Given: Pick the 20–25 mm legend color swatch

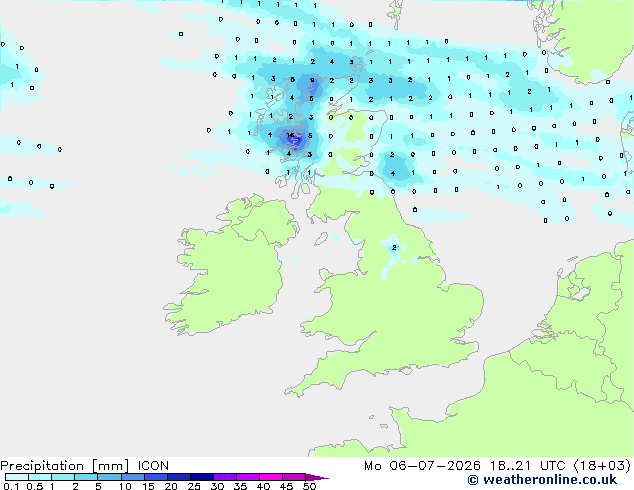Looking at the screenshot, I should click(x=179, y=477).
